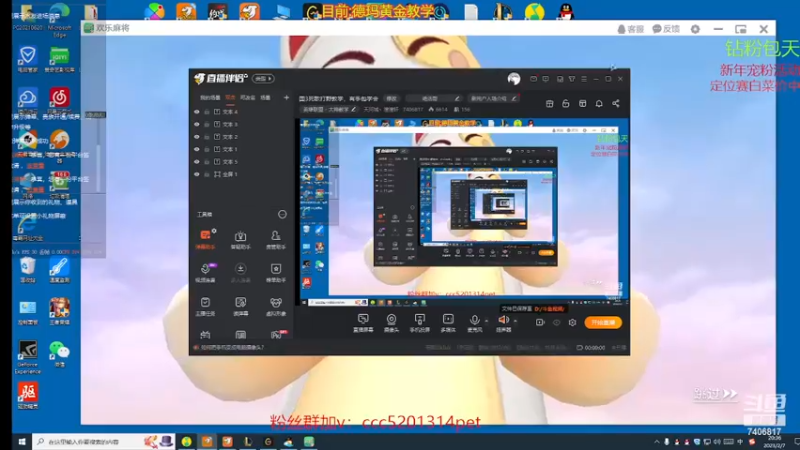Click the Windows taskbar search box
Image resolution: width=800 pixels, height=450 pixels.
click(104, 441)
